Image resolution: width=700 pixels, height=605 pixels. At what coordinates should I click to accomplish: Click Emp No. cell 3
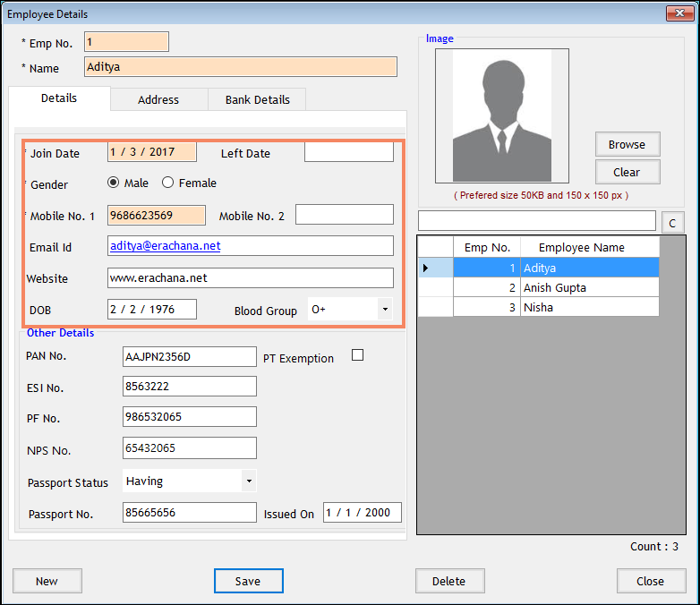tap(487, 307)
